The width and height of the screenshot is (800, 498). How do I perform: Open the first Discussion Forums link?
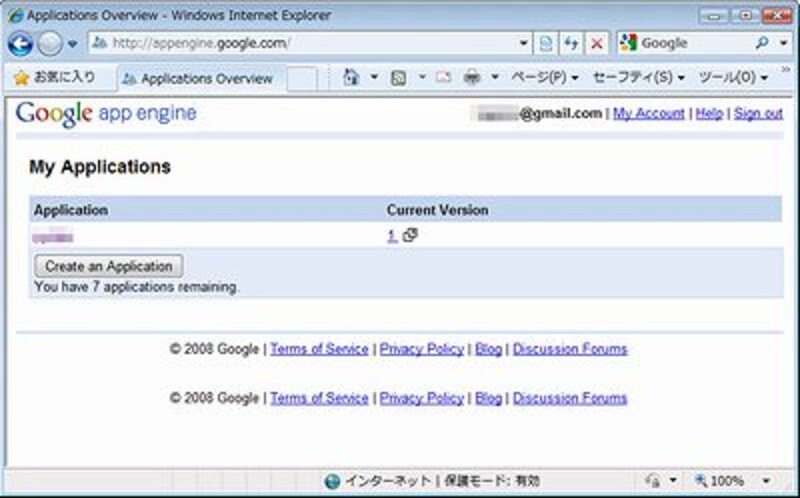pos(570,350)
